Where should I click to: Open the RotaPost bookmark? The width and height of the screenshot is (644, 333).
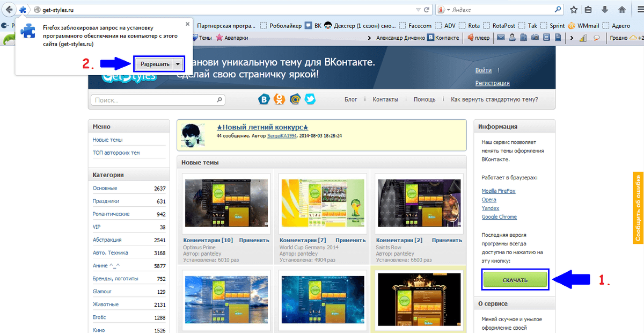coord(499,25)
